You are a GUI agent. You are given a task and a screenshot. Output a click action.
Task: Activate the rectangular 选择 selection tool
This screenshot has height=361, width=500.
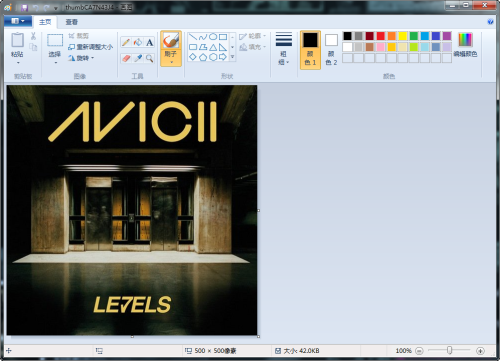[x=55, y=40]
